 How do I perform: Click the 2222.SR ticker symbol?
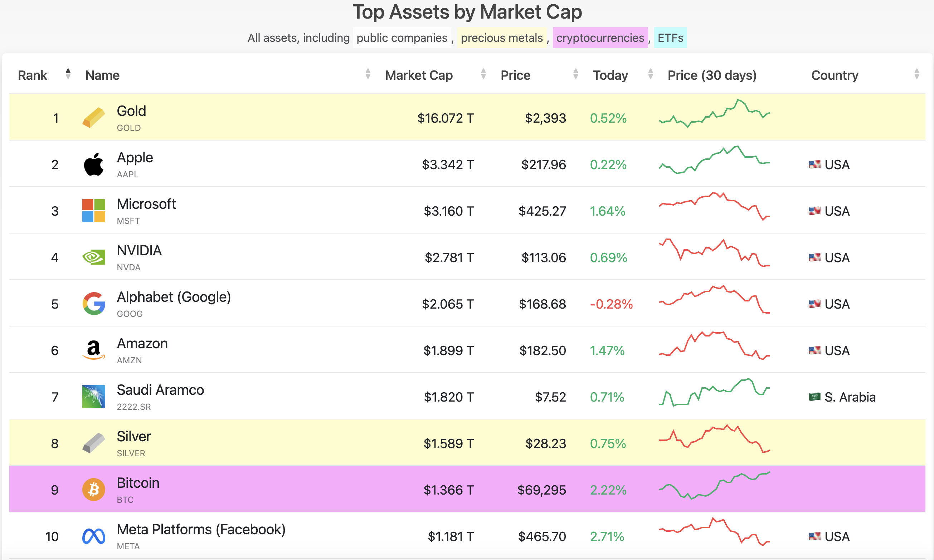click(x=133, y=407)
